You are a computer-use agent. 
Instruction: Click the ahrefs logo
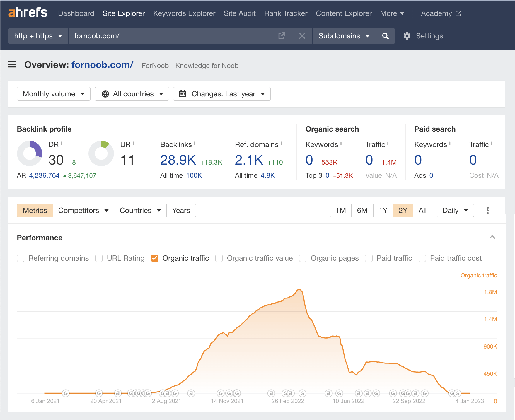[x=28, y=13]
